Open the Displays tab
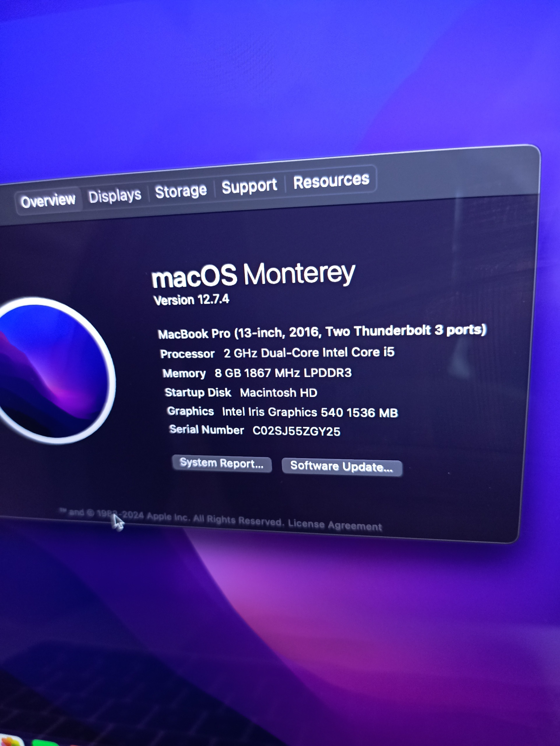560x746 pixels. 115,196
